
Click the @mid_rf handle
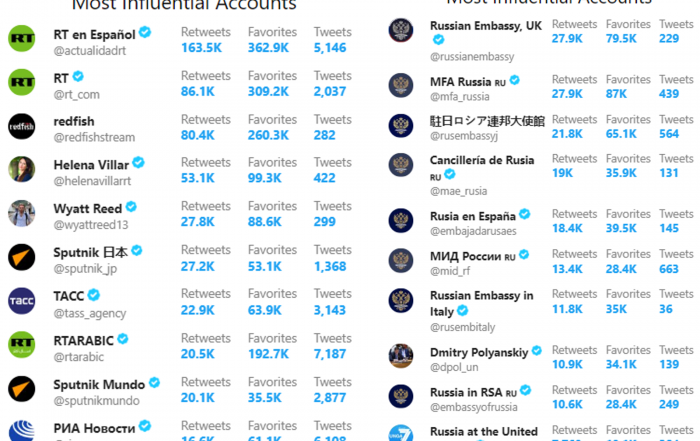(450, 271)
